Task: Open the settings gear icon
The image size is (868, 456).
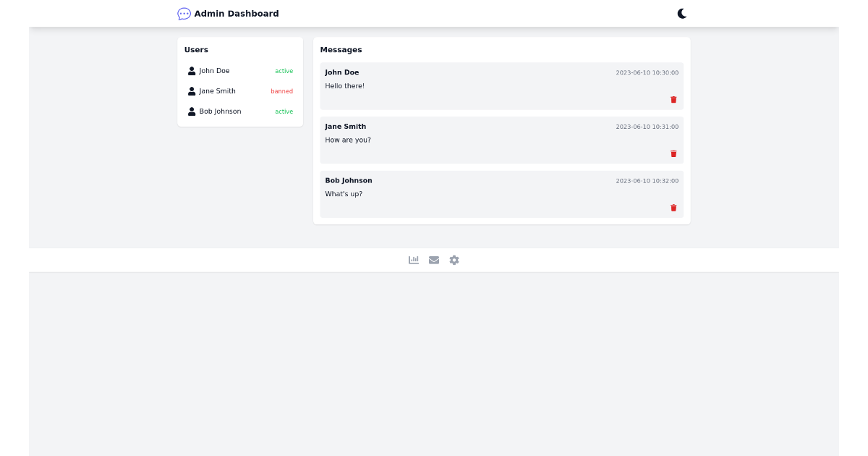Action: tap(454, 259)
